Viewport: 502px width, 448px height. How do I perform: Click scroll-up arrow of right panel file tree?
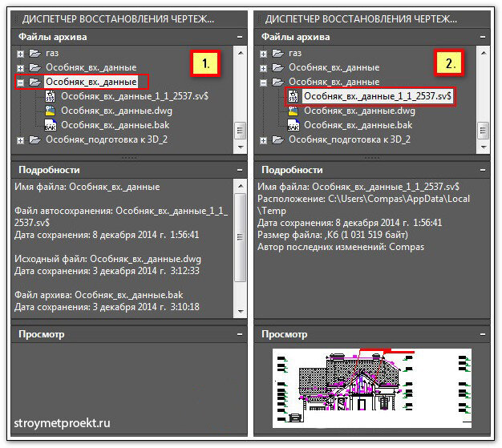click(x=484, y=53)
